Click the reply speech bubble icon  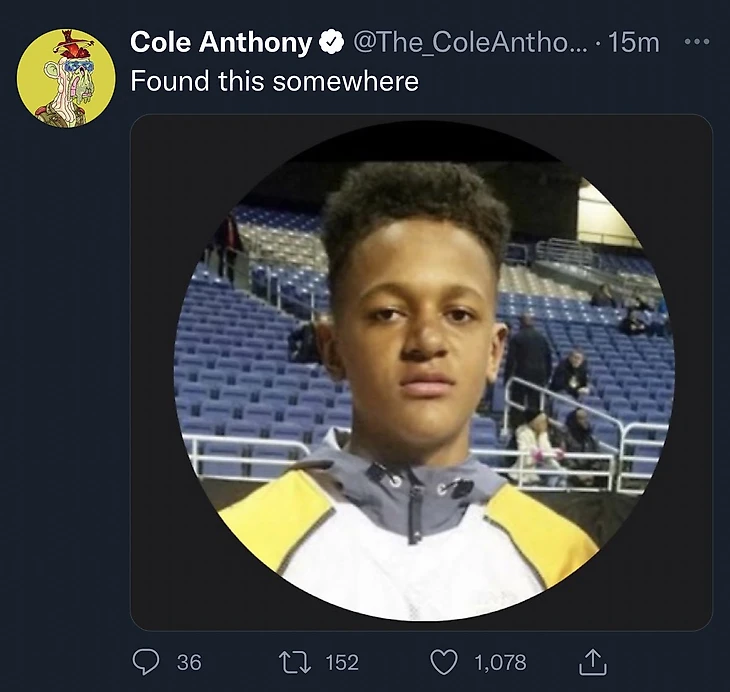point(146,661)
